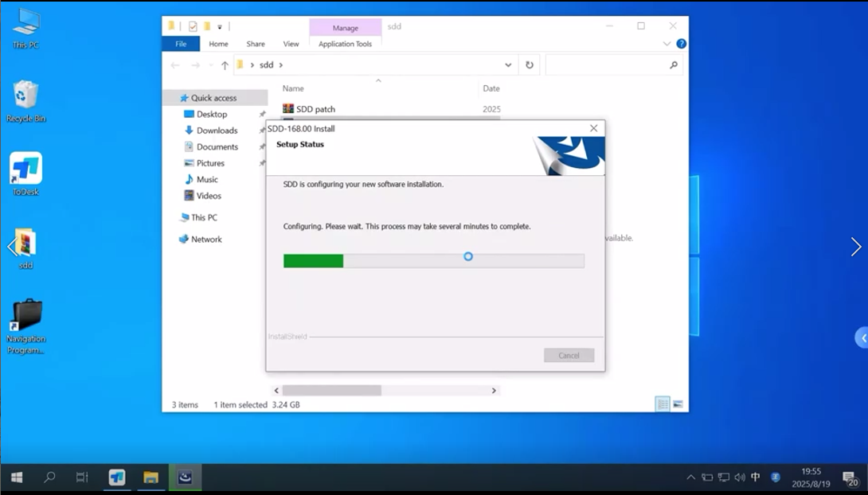Open the notification center icon

pyautogui.click(x=850, y=477)
